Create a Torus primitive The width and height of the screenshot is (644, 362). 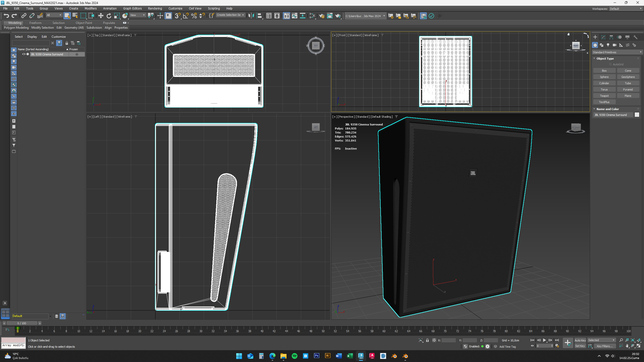[x=604, y=89]
